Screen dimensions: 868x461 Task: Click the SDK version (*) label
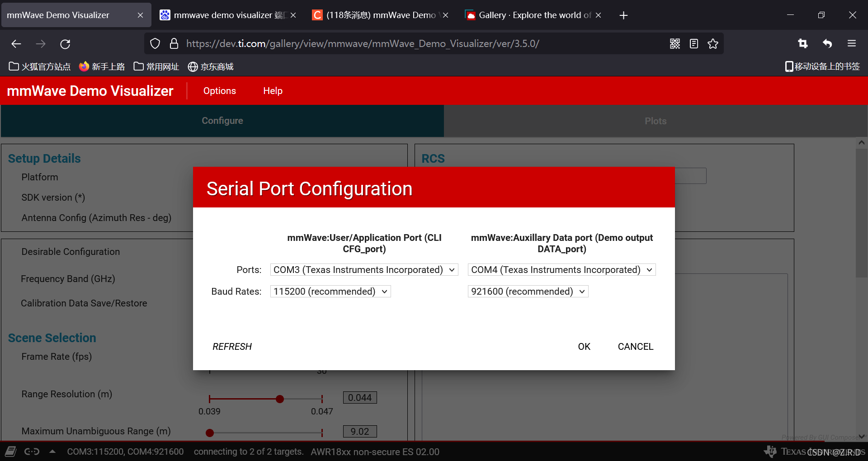tap(53, 198)
